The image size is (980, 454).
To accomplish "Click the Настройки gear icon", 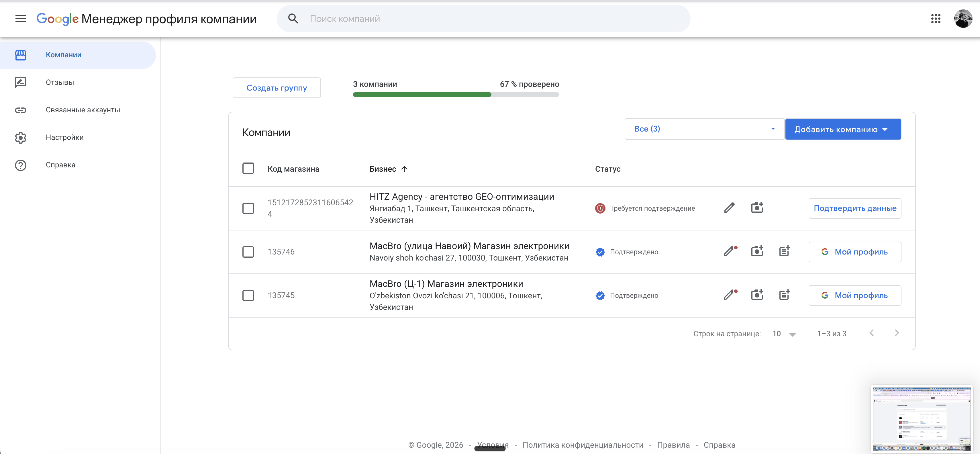I will (21, 137).
